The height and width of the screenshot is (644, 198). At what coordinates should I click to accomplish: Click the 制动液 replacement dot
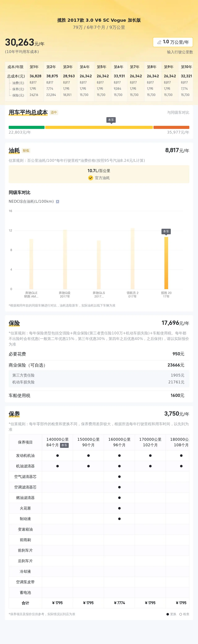click(119, 519)
